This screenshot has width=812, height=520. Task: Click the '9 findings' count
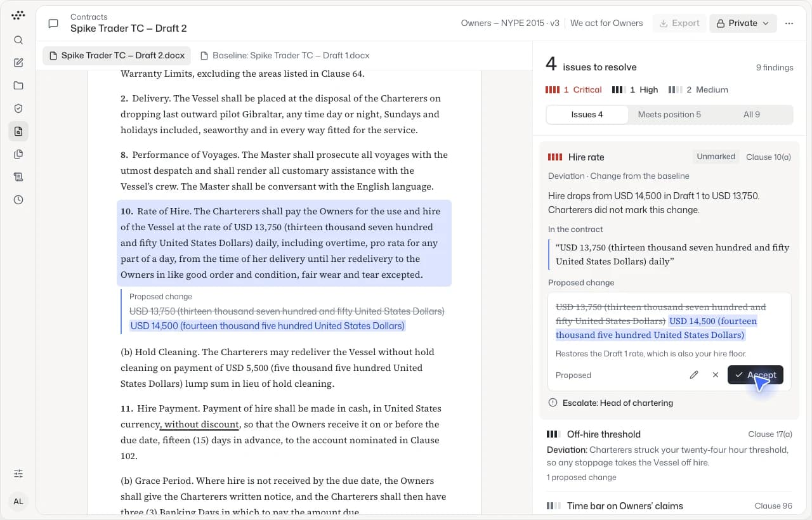coord(774,68)
